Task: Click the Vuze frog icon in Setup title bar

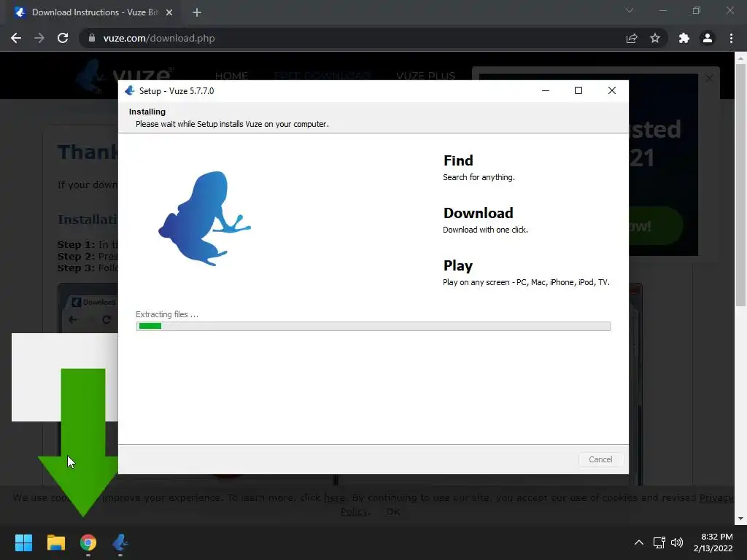Action: pyautogui.click(x=130, y=90)
